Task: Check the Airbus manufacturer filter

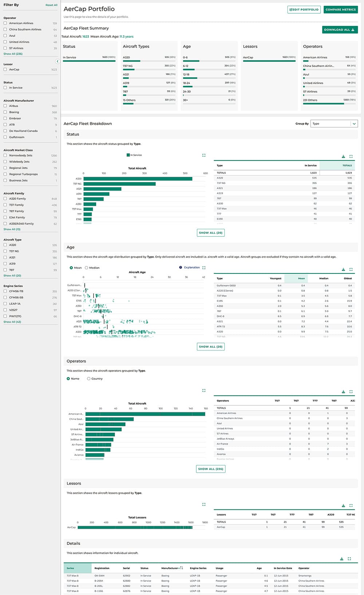Action: [x=5, y=106]
